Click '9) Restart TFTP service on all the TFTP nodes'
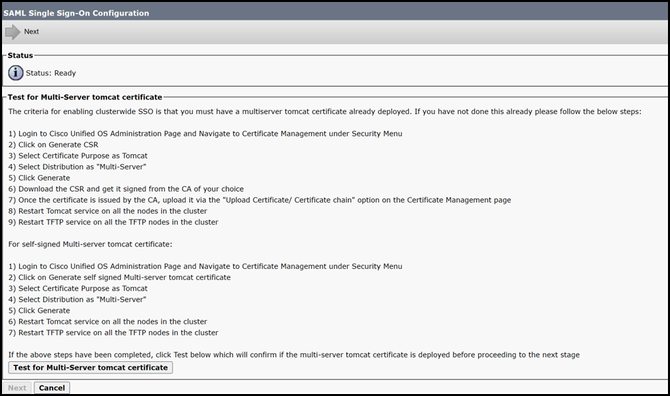 click(113, 222)
